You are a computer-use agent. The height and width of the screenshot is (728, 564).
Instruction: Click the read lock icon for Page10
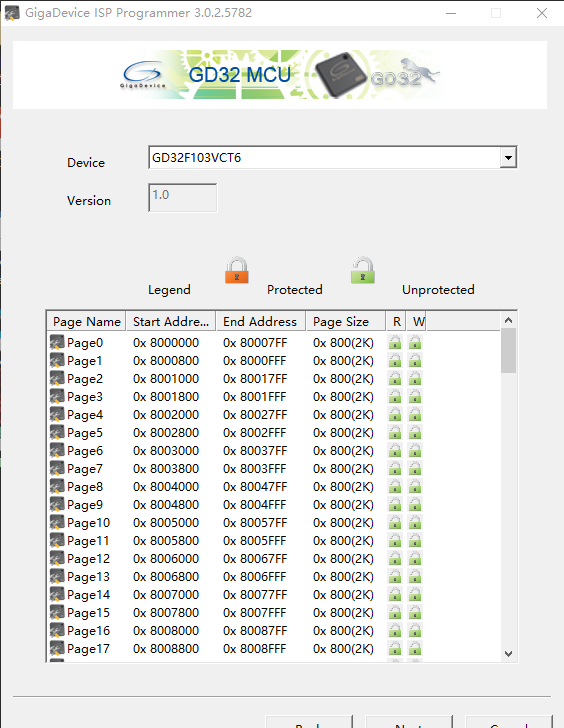click(x=395, y=522)
